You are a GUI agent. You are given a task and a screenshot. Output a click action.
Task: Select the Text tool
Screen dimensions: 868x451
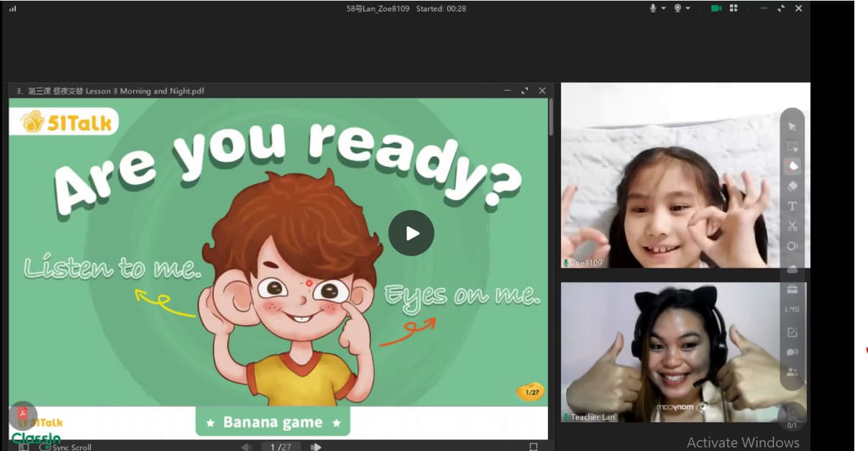pyautogui.click(x=792, y=206)
